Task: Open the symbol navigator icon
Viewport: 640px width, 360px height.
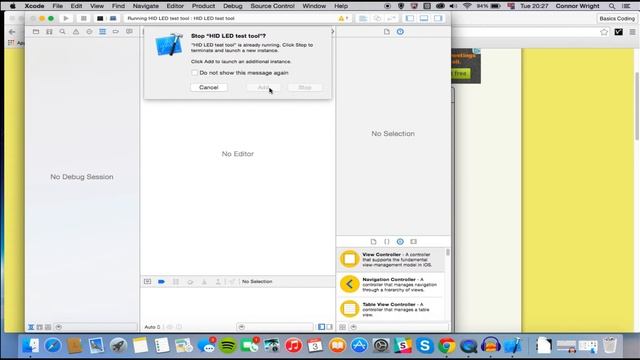Action: 49,31
